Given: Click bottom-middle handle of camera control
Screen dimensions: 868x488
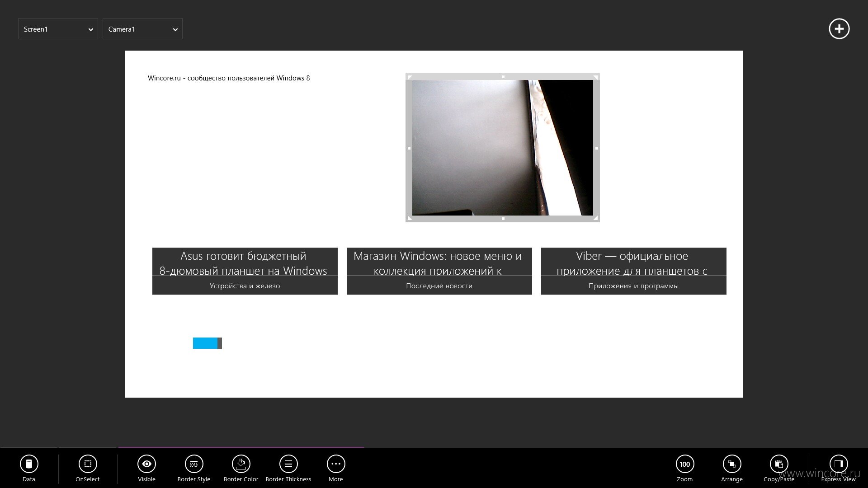Looking at the screenshot, I should tap(503, 219).
